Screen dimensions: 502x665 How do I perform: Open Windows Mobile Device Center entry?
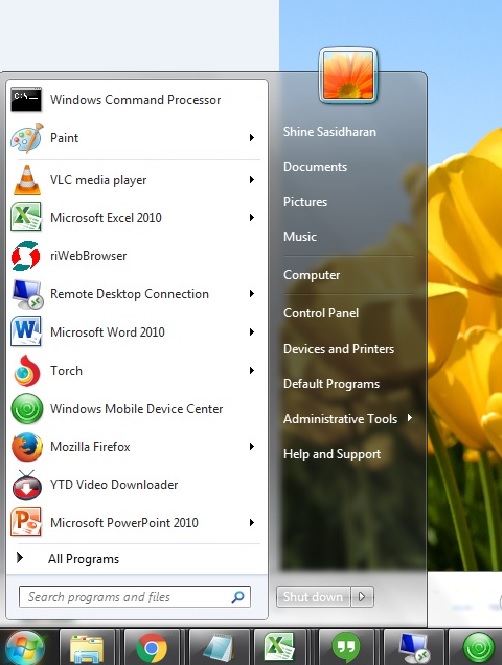pyautogui.click(x=137, y=409)
